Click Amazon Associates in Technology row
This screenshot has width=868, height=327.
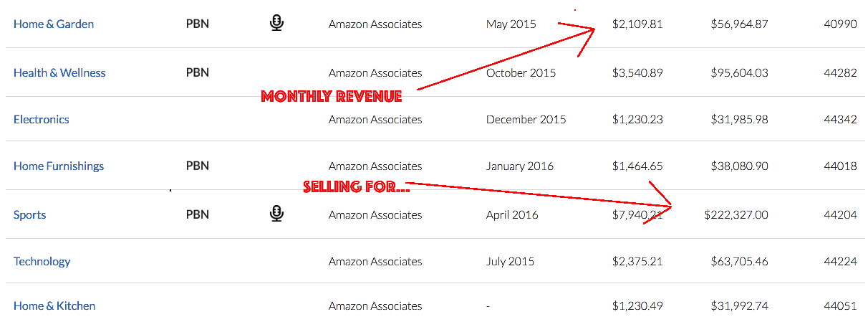[x=375, y=261]
